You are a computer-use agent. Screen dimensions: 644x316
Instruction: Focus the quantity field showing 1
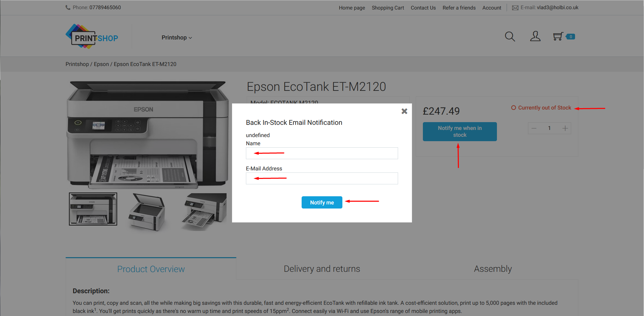(549, 128)
